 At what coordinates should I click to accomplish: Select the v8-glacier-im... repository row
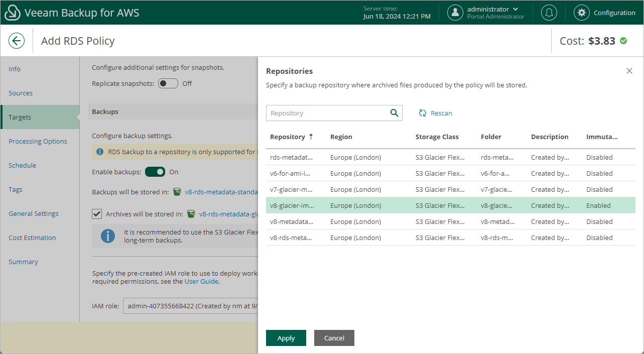coord(451,205)
